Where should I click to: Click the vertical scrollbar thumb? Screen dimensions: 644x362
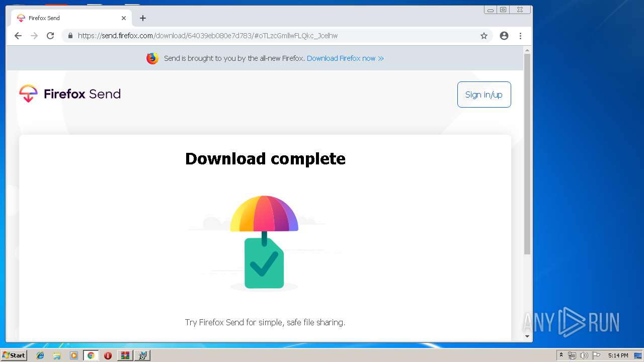pos(527,154)
